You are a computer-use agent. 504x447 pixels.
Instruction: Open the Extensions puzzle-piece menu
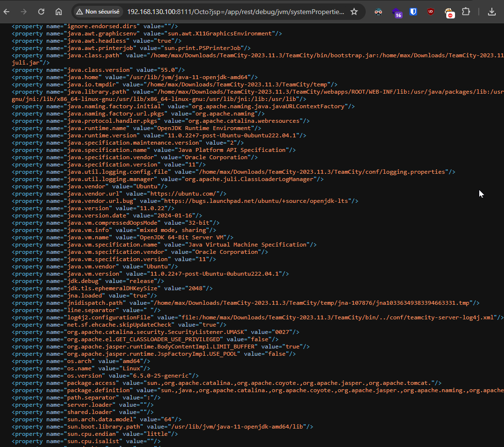[466, 12]
